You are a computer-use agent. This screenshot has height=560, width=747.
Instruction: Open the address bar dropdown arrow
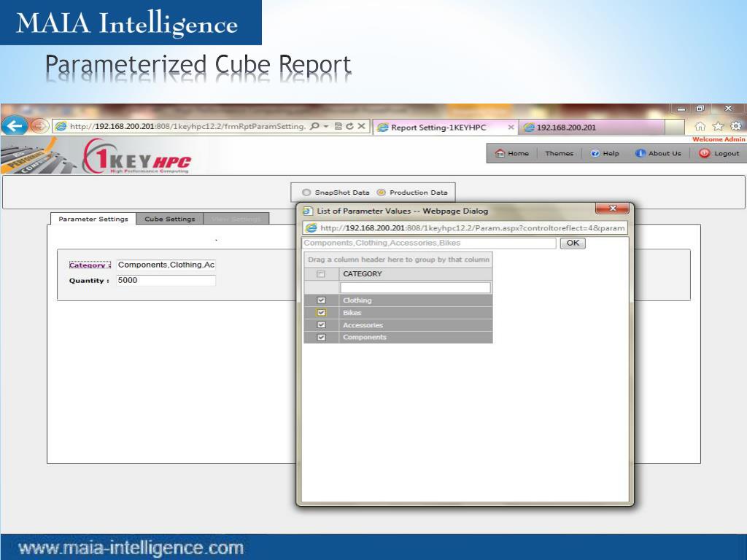click(x=326, y=126)
